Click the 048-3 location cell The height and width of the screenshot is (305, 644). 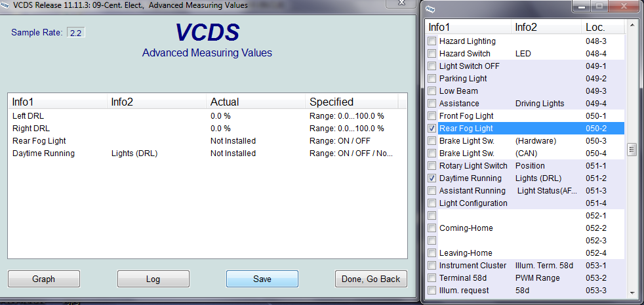pyautogui.click(x=595, y=41)
